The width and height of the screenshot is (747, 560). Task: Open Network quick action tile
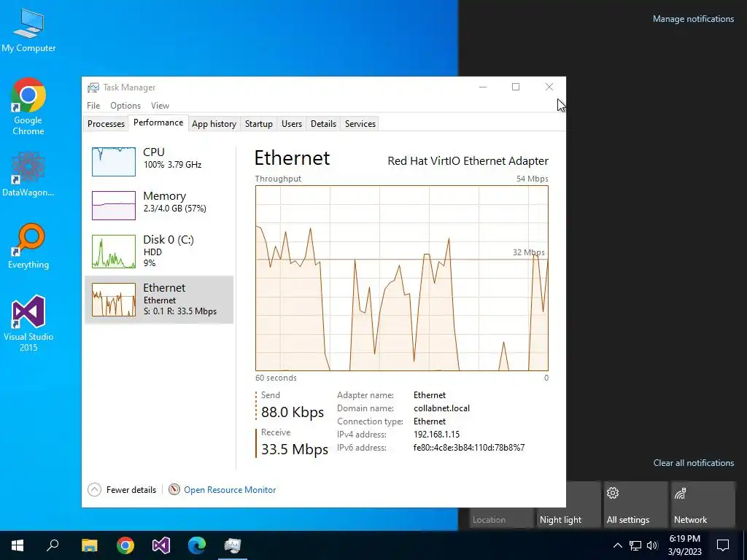tap(702, 505)
